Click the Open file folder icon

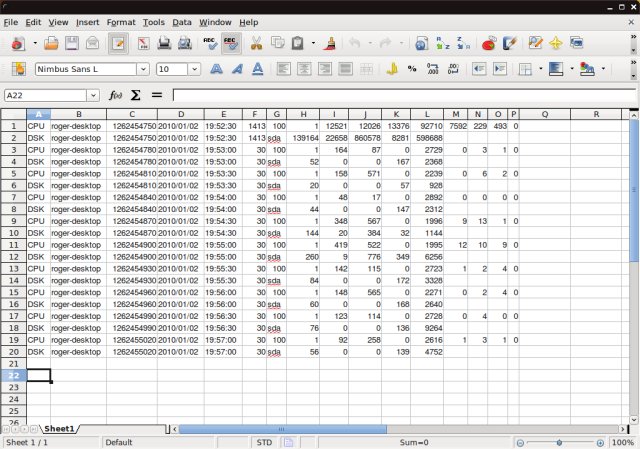click(x=51, y=43)
